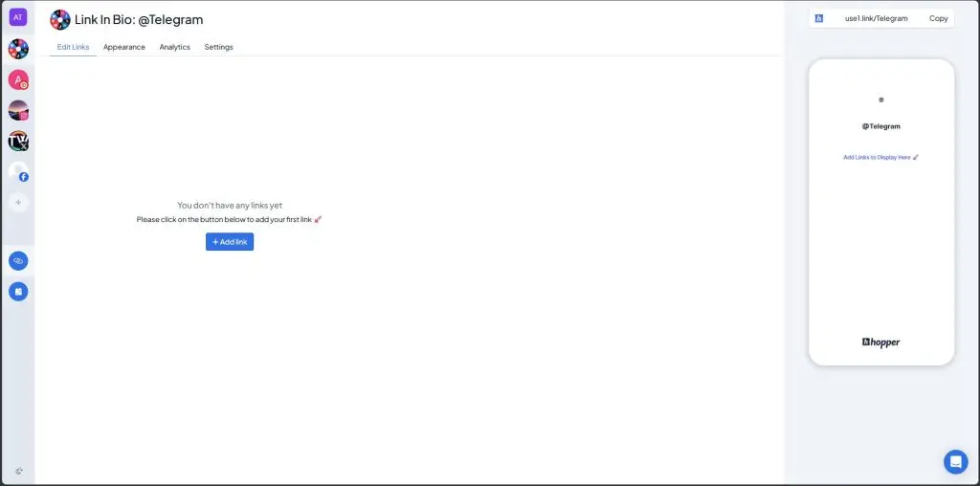This screenshot has height=486, width=980.
Task: Click 'You don't have any links yet' text
Action: [x=230, y=205]
